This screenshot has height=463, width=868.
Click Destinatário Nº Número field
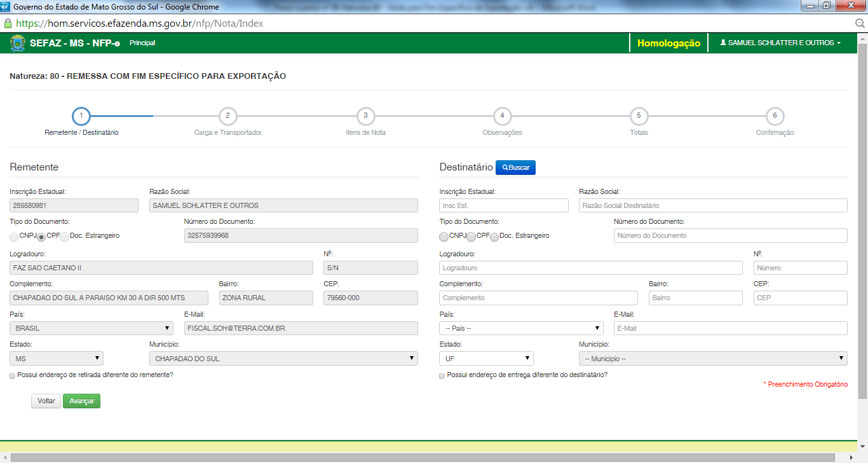pos(801,268)
